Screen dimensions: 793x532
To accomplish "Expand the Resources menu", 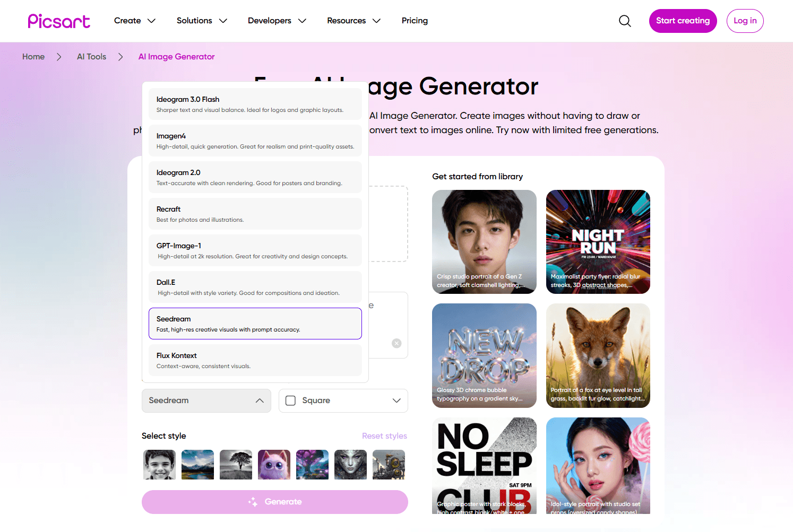I will (x=354, y=21).
